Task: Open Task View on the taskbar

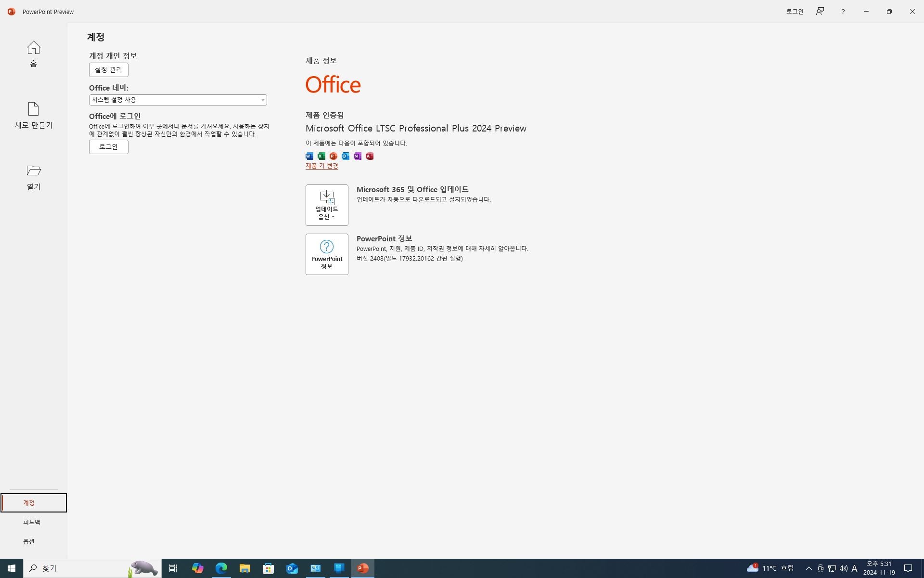Action: coord(173,568)
